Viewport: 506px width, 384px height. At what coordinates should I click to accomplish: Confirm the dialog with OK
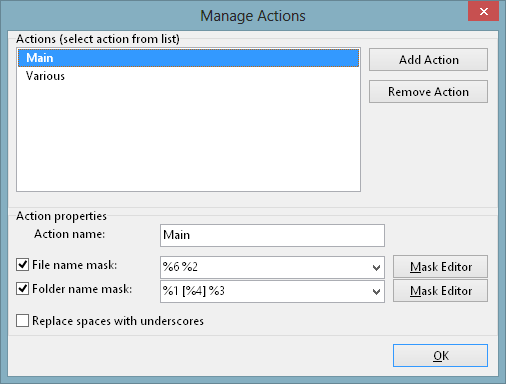(440, 356)
